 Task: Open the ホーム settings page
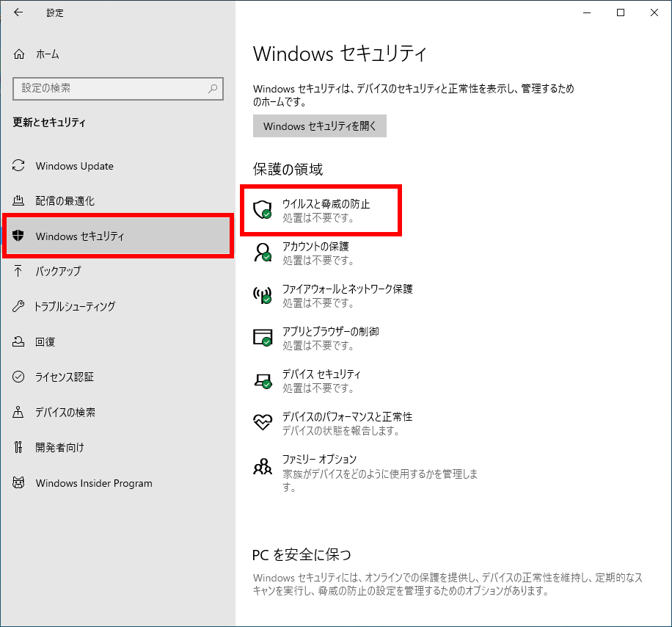118,54
